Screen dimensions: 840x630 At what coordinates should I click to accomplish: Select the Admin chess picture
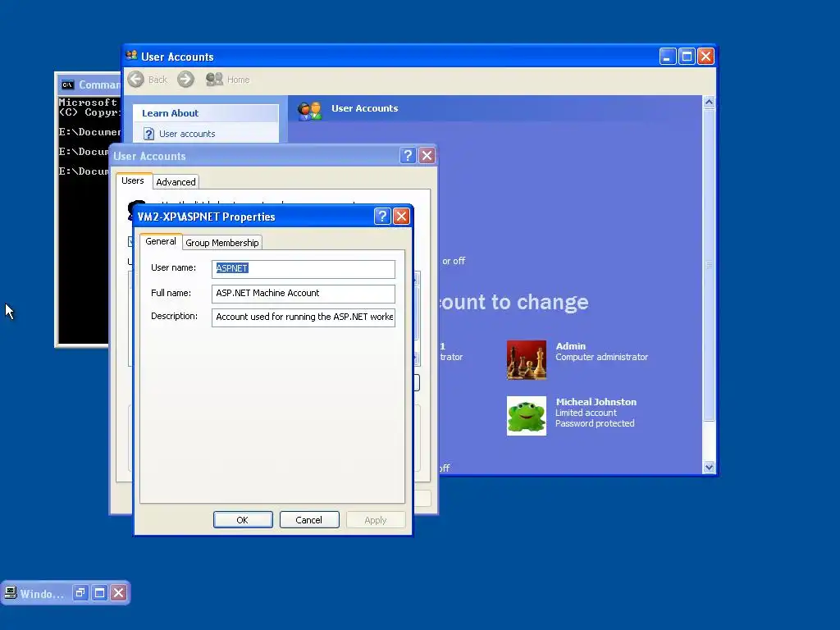click(x=527, y=360)
